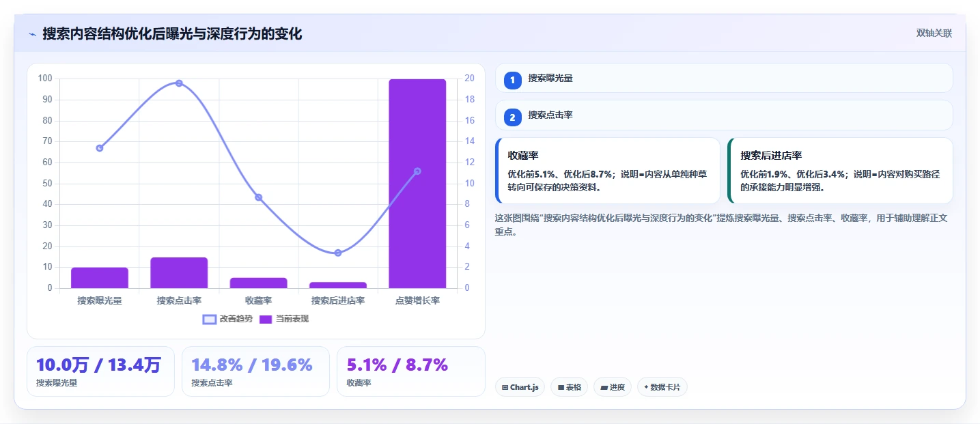The width and height of the screenshot is (980, 424).
Task: Click the icon inside 数据卡片 tag
Action: click(646, 387)
